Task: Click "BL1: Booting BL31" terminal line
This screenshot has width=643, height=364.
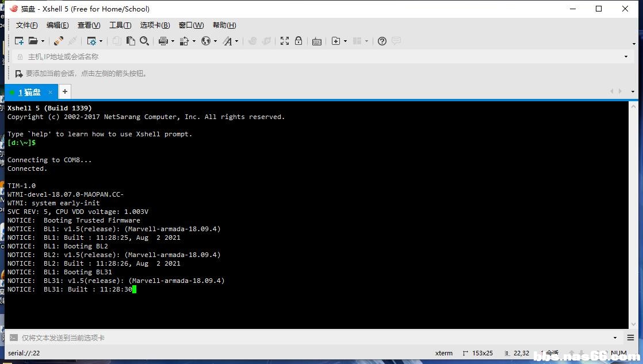Action: coord(59,272)
